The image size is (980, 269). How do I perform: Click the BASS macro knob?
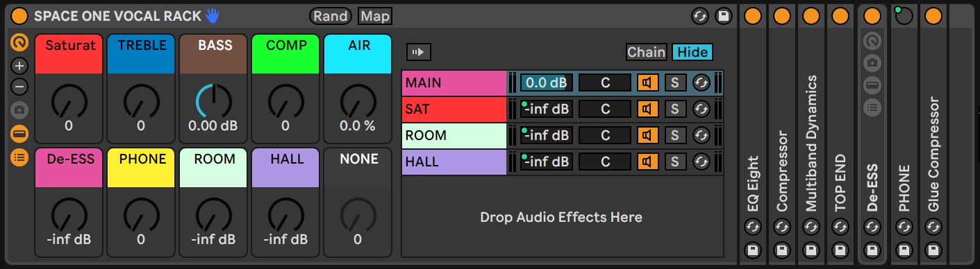214,103
